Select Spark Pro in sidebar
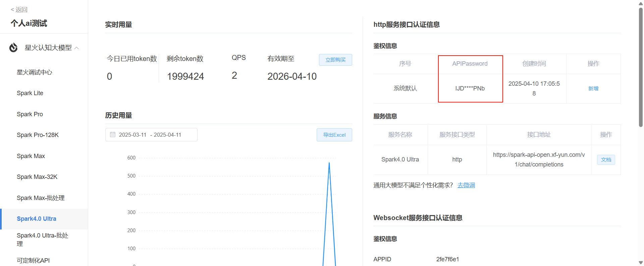The image size is (644, 266). point(30,114)
